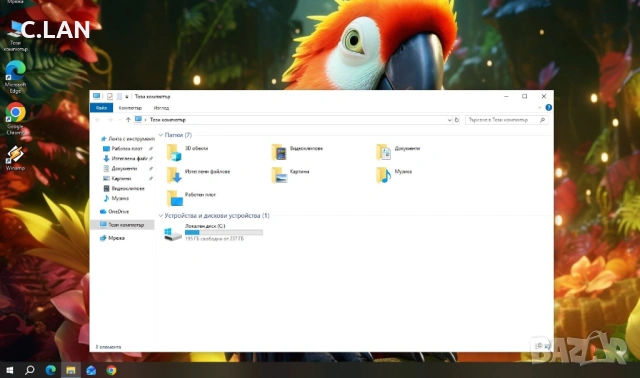640x378 pixels.
Task: Select Видеоклипове in the sidebar
Action: click(x=124, y=188)
